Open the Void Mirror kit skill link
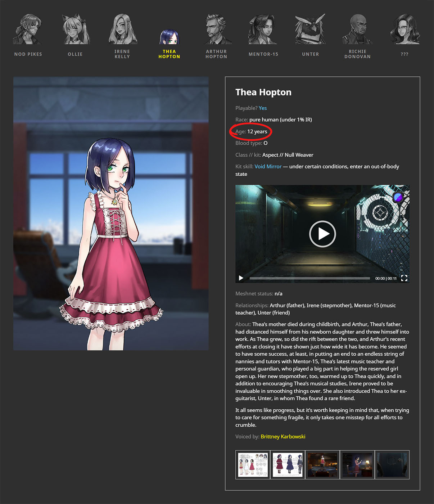Screen dimensions: 434x504 (268, 166)
